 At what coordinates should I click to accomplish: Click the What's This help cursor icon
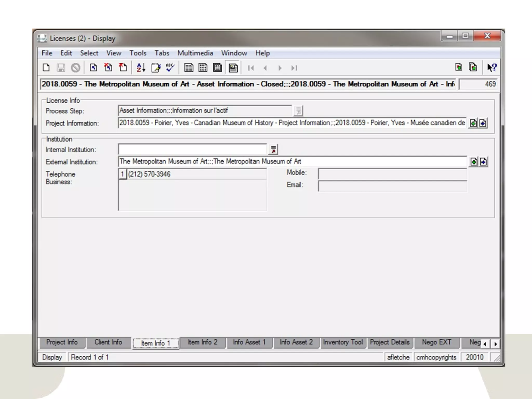click(x=492, y=68)
